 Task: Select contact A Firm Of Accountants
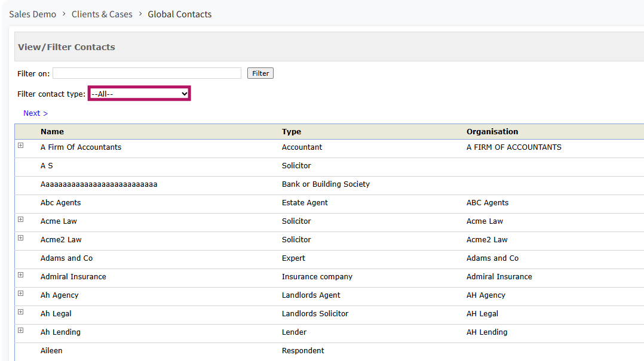(81, 147)
